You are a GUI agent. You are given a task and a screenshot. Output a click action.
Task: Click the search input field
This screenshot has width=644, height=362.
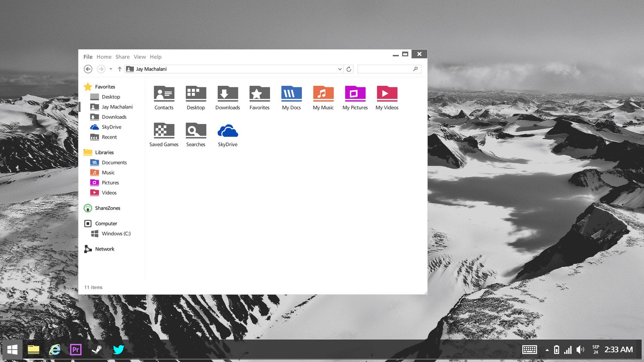coord(389,69)
